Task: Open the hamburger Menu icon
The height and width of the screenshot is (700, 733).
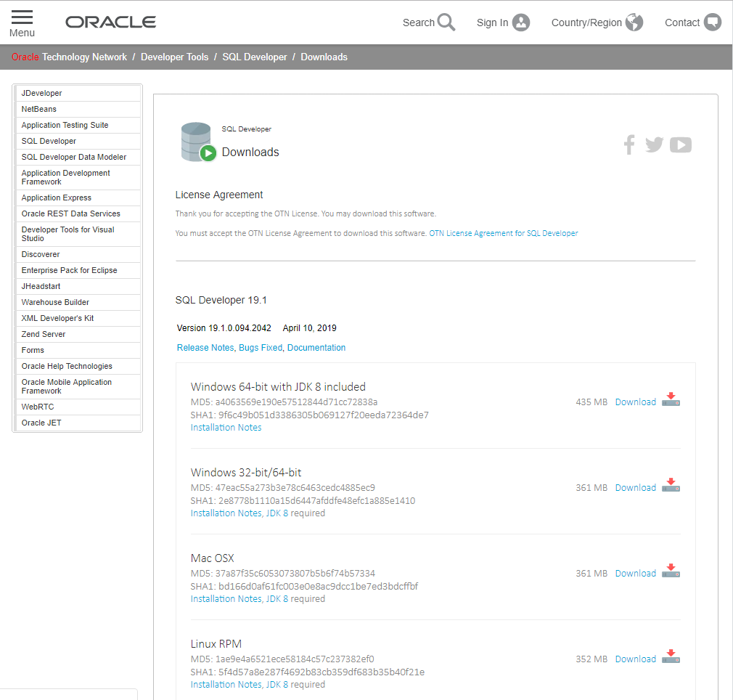Action: click(22, 17)
